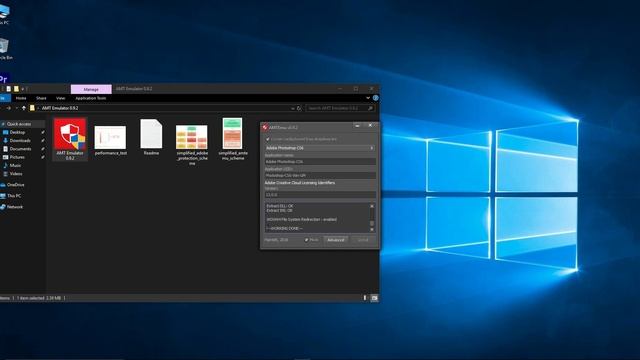
Task: Click AMT Emulator 0.9.2 in address bar
Action: point(60,108)
